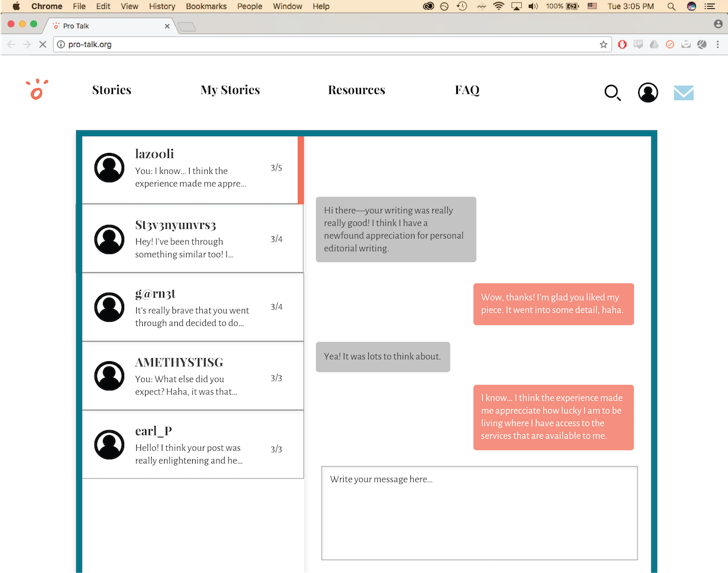Open the Chrome application menu
This screenshot has width=728, height=573.
coord(47,6)
